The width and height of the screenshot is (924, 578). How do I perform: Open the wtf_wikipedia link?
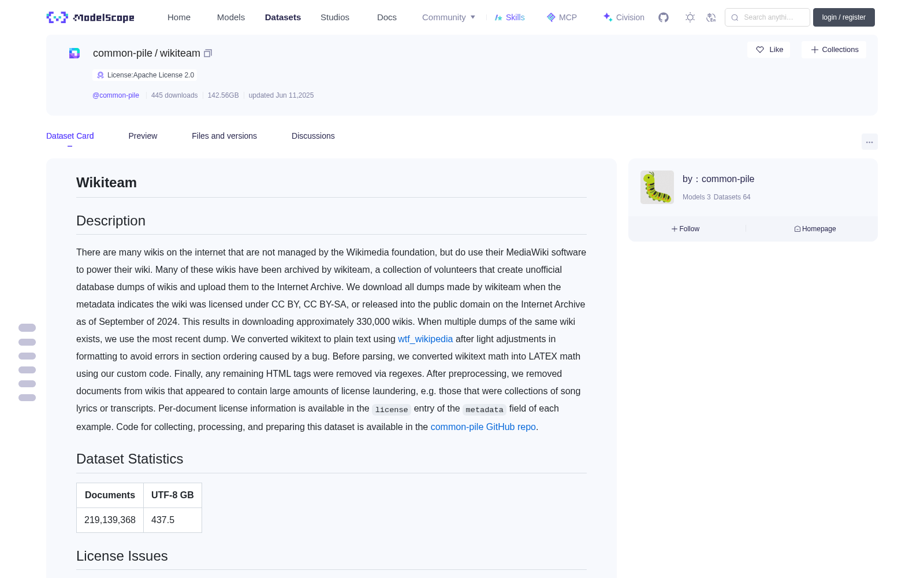pos(426,339)
